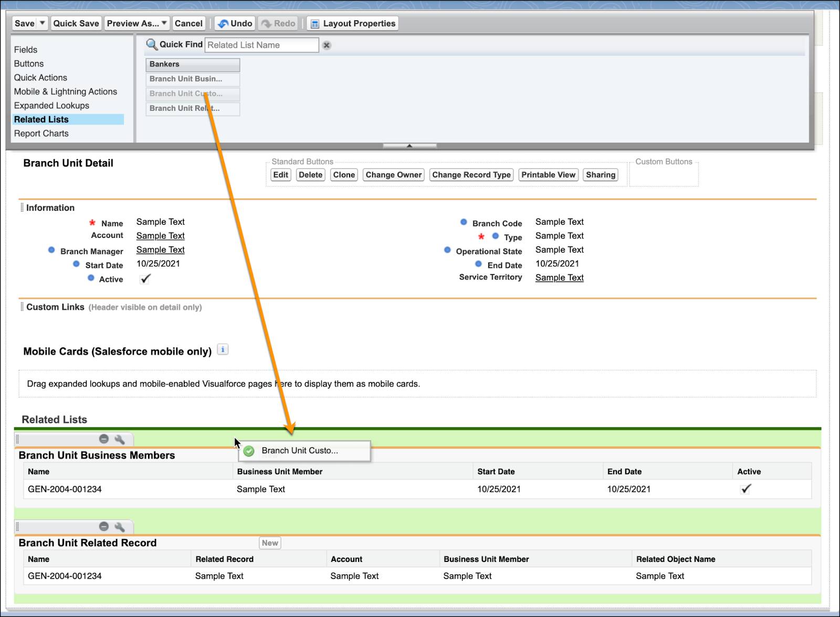Click inside the Related List Name field

click(261, 45)
